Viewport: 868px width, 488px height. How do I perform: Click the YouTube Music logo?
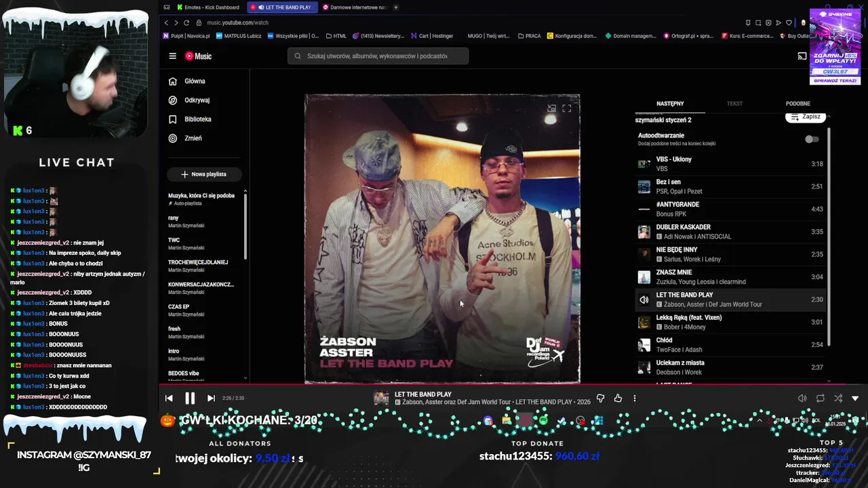pos(198,56)
